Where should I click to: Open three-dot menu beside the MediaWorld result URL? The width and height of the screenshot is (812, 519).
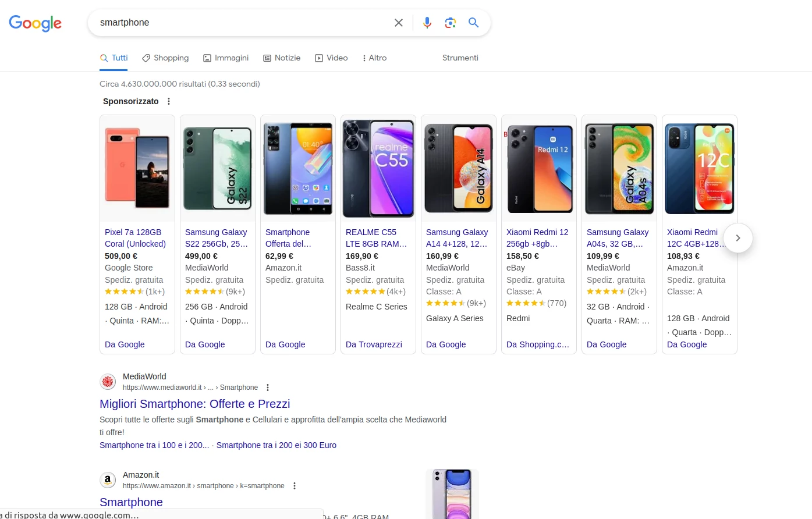[x=268, y=388]
